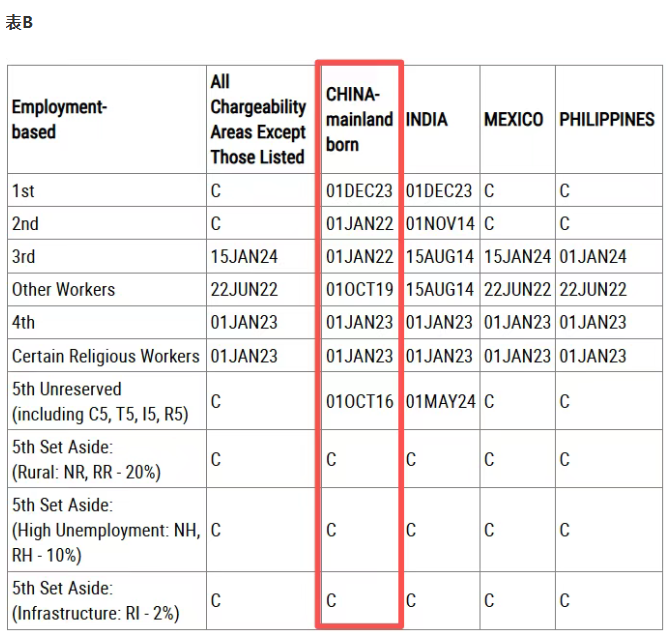Click the Certain Religious Workers row label
The image size is (666, 632).
[x=105, y=356]
